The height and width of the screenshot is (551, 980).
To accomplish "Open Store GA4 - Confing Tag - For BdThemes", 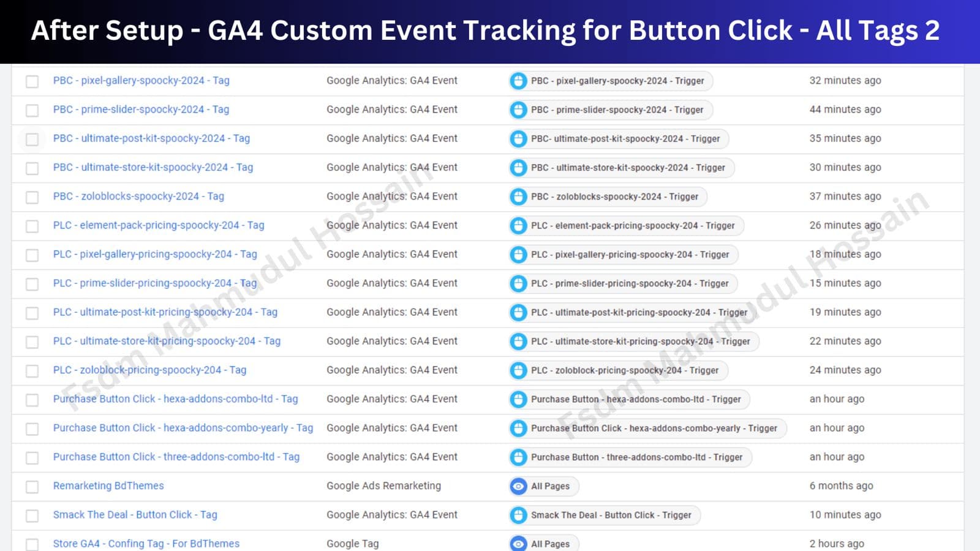I will tap(146, 544).
